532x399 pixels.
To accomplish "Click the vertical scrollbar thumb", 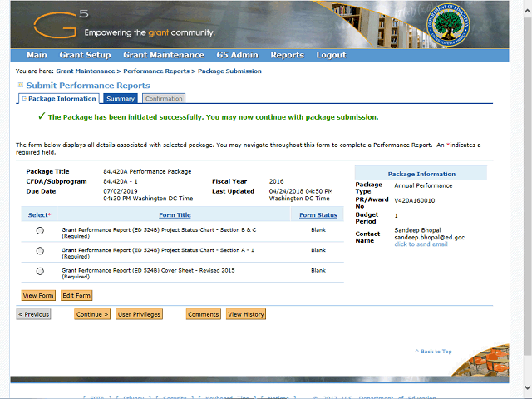I will pos(527,186).
